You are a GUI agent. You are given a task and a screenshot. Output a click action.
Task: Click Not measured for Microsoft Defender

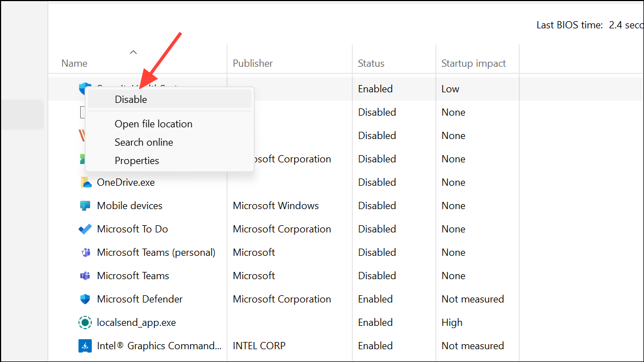[x=473, y=299]
